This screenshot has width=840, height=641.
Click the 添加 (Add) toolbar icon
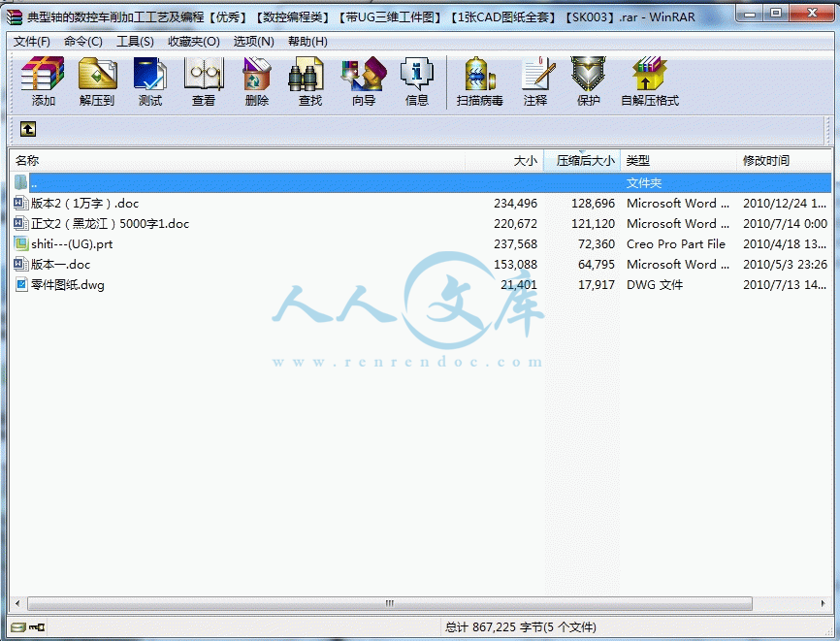(x=43, y=80)
